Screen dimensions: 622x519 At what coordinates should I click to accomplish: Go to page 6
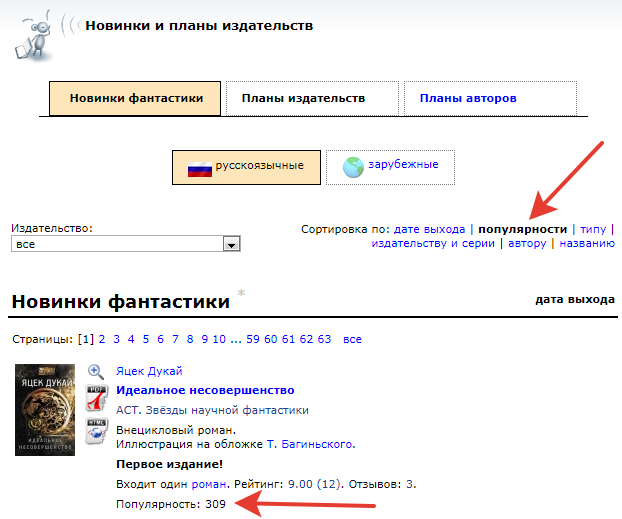(x=160, y=339)
